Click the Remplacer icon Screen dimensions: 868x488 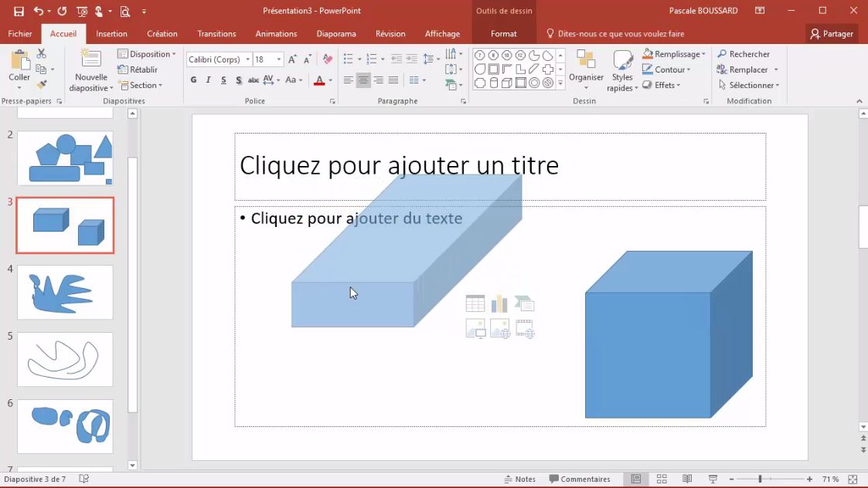point(744,69)
